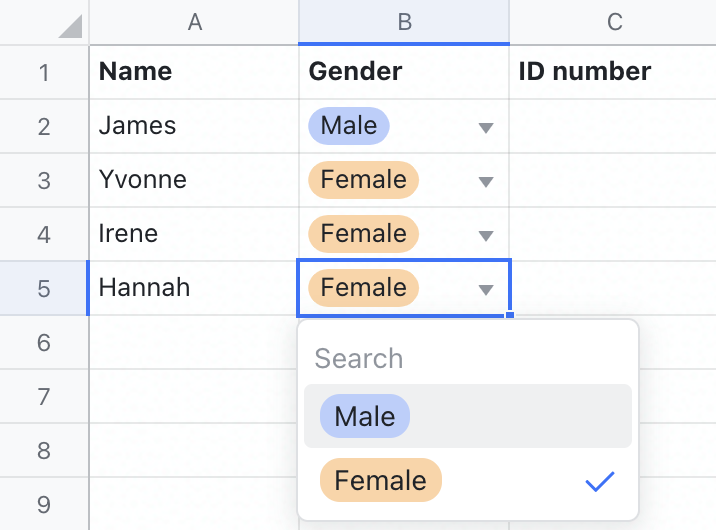Select the Male chip in James's row
Image resolution: width=716 pixels, height=530 pixels.
(348, 126)
